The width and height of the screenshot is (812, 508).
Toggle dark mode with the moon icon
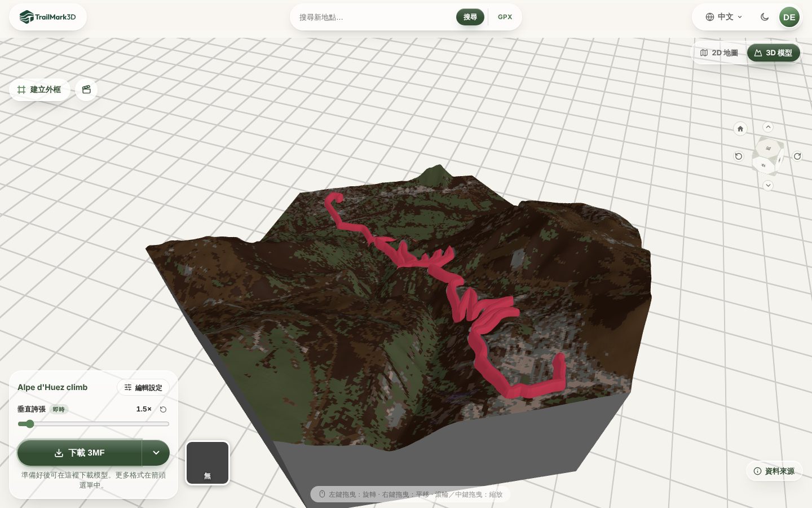point(765,17)
